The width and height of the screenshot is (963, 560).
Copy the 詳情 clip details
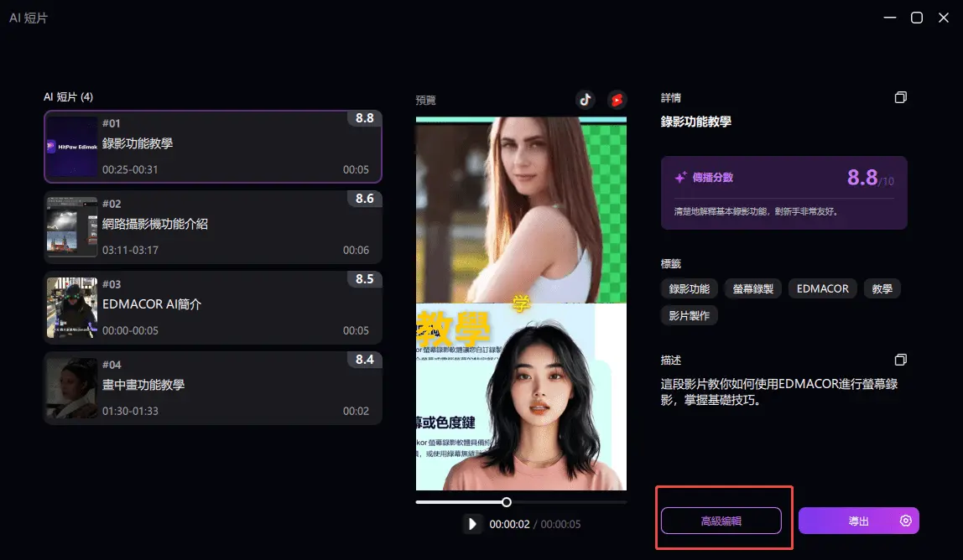click(x=900, y=97)
